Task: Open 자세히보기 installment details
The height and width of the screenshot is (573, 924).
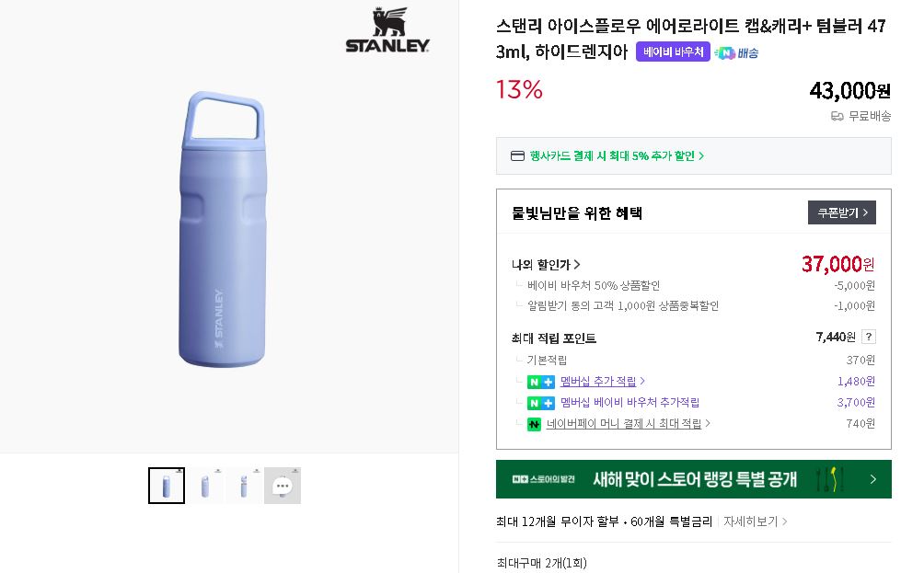Action: (755, 521)
